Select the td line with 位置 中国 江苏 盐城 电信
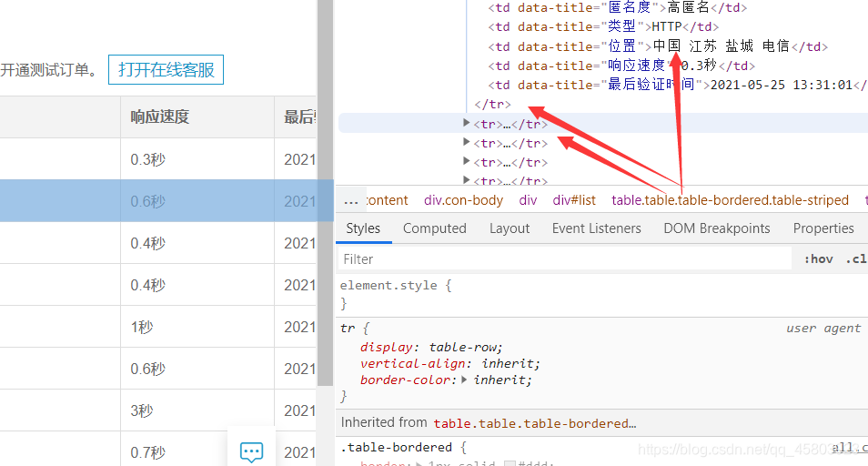The height and width of the screenshot is (466, 868). click(x=658, y=46)
